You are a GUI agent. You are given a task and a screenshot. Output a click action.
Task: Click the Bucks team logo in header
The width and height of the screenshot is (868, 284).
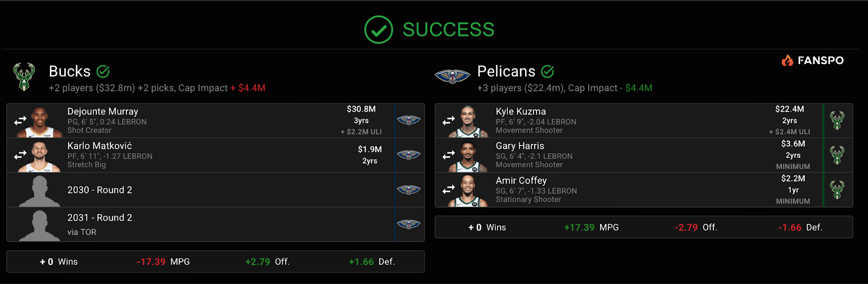(24, 77)
